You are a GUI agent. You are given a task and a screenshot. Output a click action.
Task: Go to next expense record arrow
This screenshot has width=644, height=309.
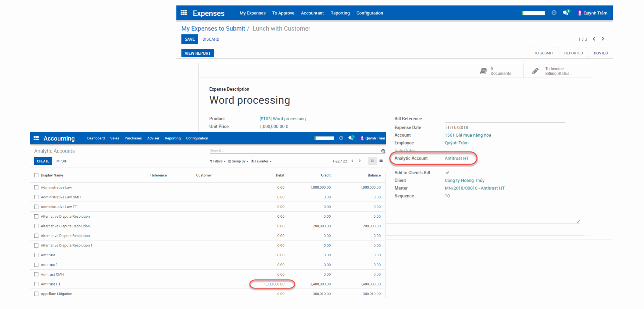click(x=603, y=39)
